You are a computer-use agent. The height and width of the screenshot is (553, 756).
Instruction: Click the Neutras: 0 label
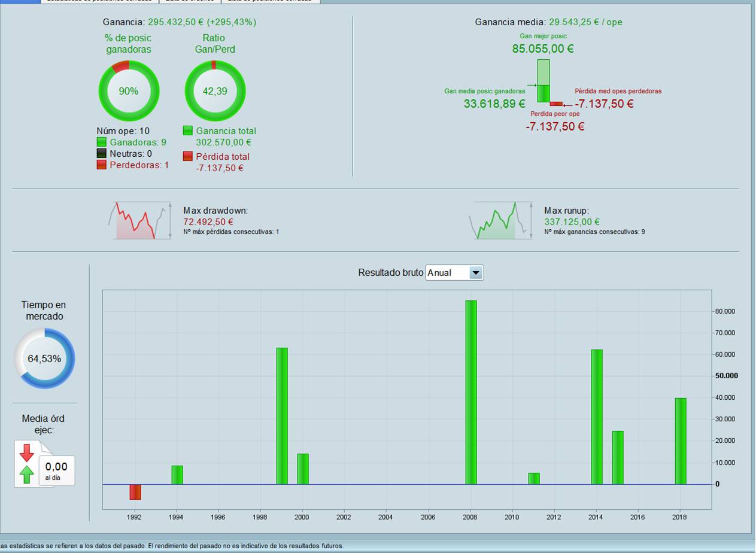tap(130, 154)
